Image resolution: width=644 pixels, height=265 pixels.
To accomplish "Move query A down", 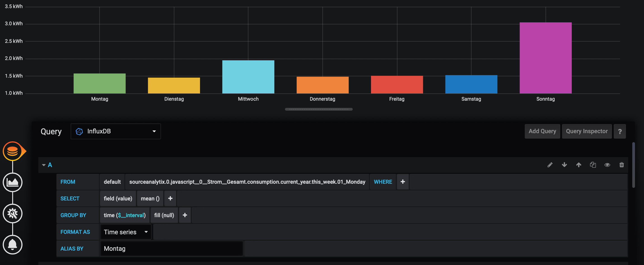I will 564,165.
